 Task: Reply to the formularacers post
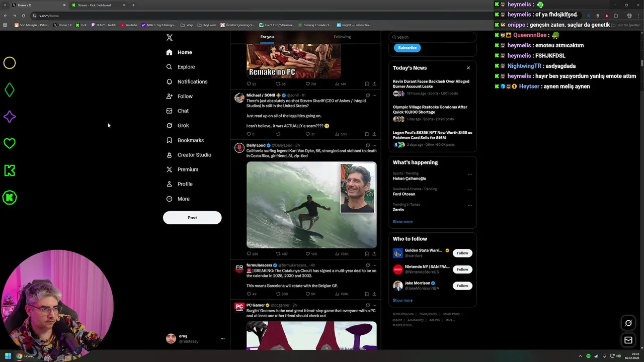[x=249, y=294]
